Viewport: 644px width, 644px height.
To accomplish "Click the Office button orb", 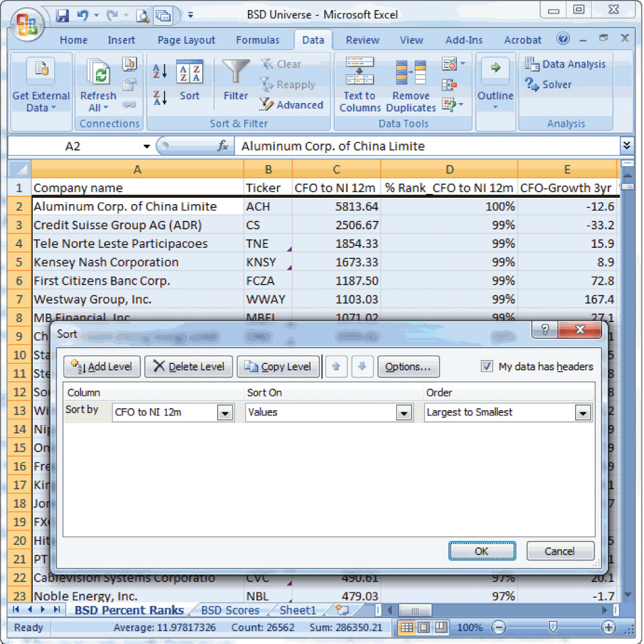I will [27, 24].
